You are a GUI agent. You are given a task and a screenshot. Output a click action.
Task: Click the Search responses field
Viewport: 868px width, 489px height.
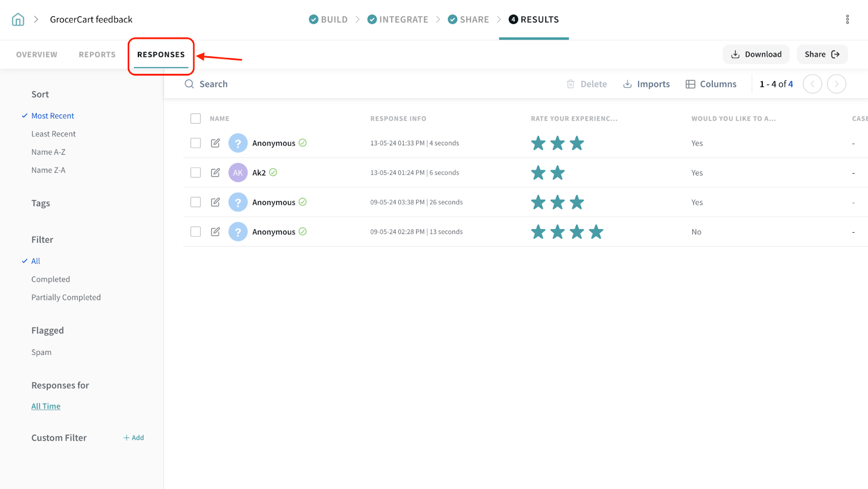[x=213, y=84]
